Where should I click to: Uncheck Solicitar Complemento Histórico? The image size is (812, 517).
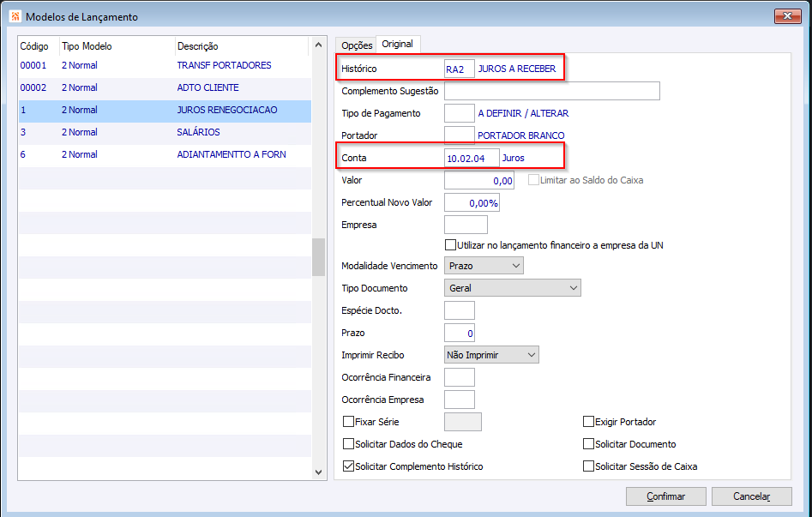click(x=349, y=466)
